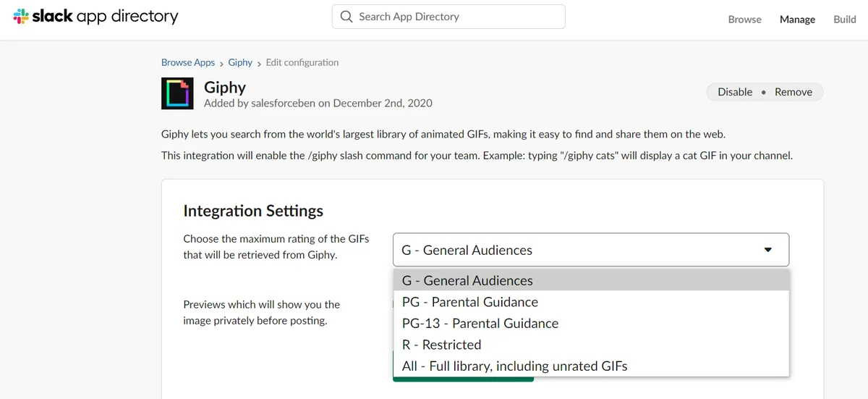Open the Build menu item
This screenshot has height=399, width=868.
pos(844,20)
